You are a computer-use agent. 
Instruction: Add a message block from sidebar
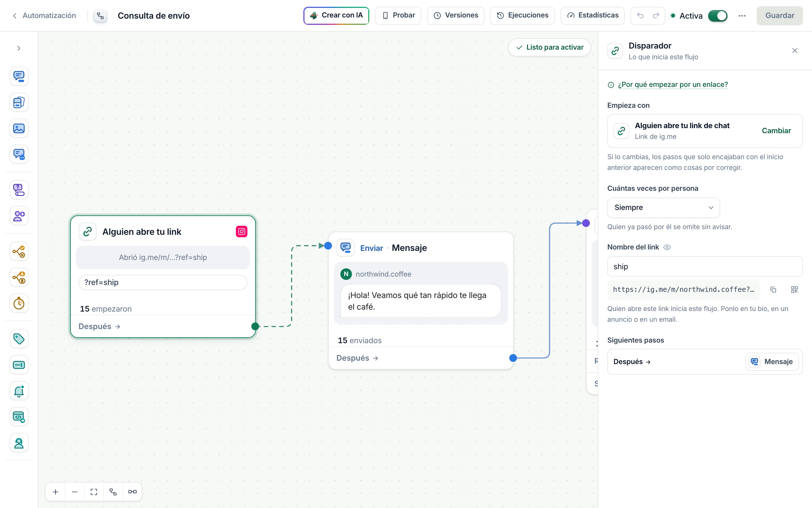(x=19, y=76)
